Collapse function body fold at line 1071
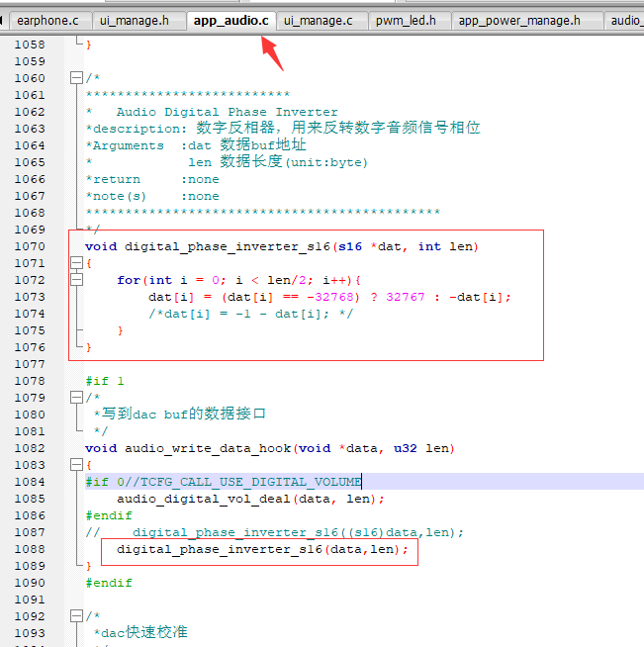The width and height of the screenshot is (644, 647). coord(76,263)
